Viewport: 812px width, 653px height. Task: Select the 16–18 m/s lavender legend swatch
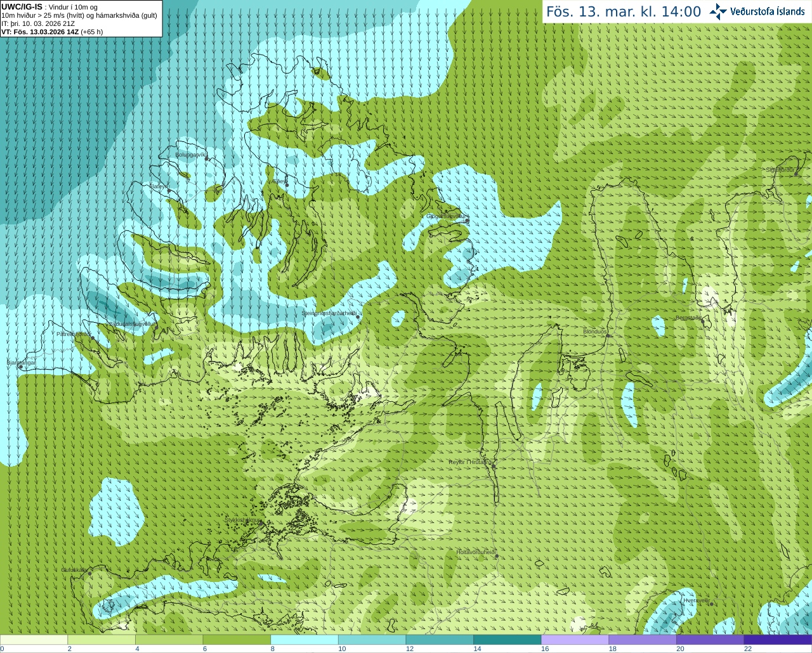coord(575,640)
